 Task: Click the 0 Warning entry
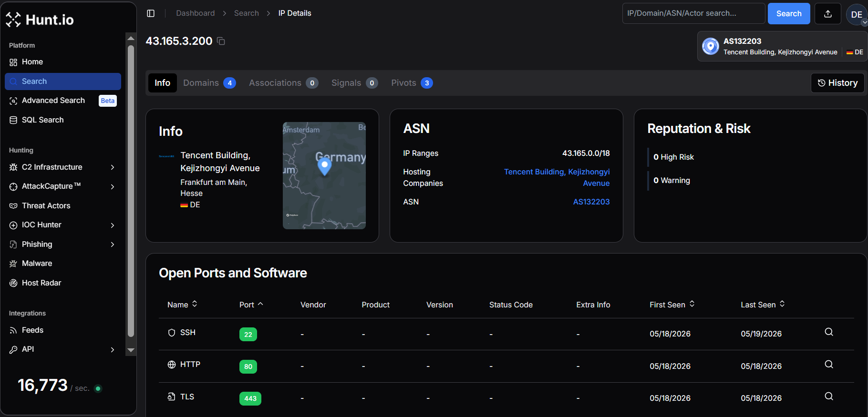coord(672,181)
